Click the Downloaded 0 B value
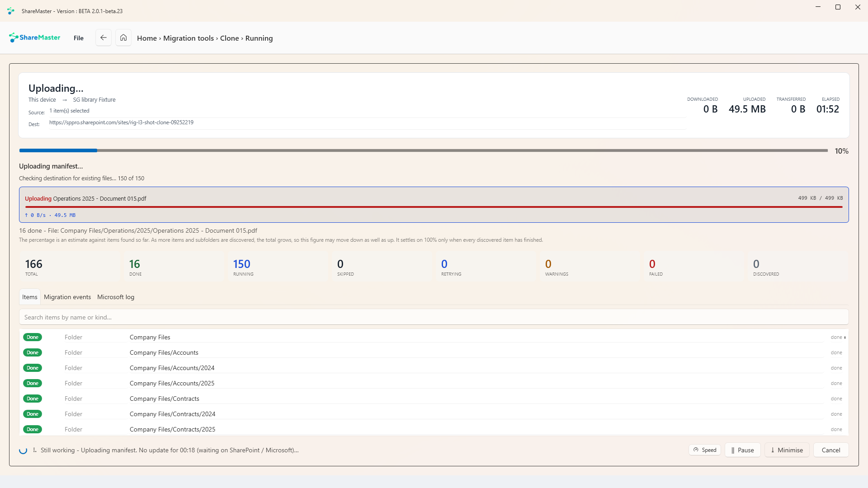The height and width of the screenshot is (488, 868). pos(710,109)
